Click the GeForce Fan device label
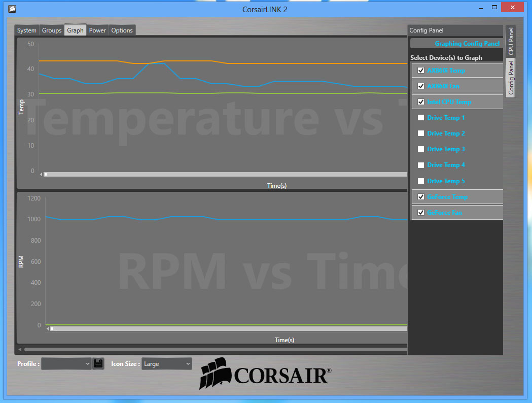 coord(444,213)
